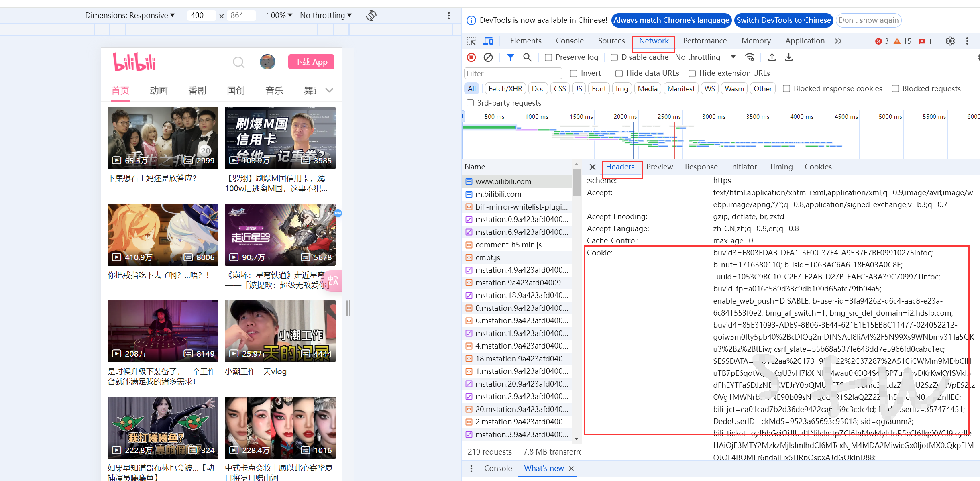Toggle the device toolbar icon

pyautogui.click(x=488, y=41)
